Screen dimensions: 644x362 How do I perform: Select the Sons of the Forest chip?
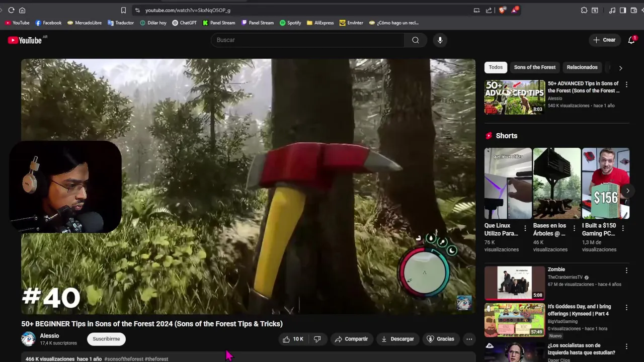click(x=535, y=67)
